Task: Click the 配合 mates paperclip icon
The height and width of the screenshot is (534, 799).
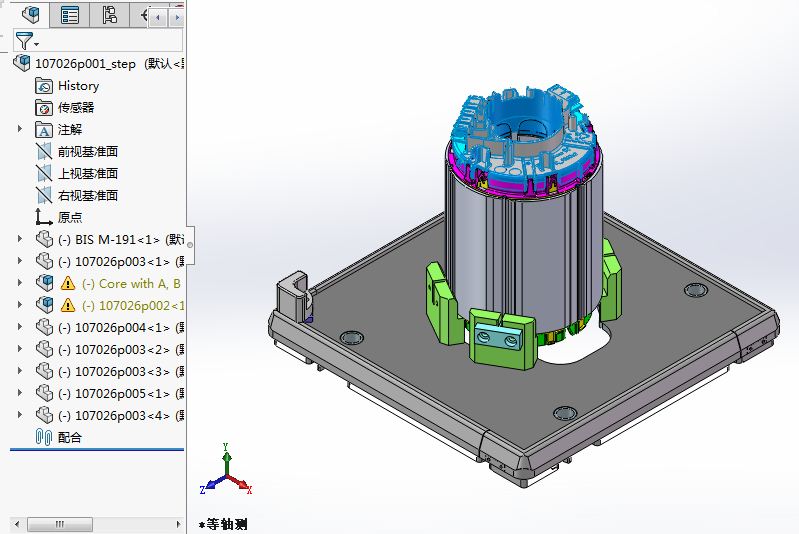Action: point(44,437)
